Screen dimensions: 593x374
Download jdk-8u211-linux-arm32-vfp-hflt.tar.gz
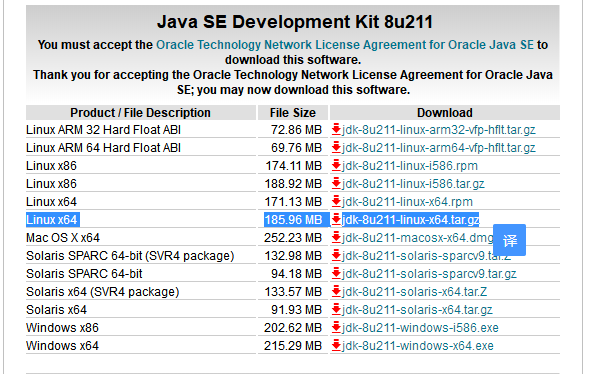439,130
